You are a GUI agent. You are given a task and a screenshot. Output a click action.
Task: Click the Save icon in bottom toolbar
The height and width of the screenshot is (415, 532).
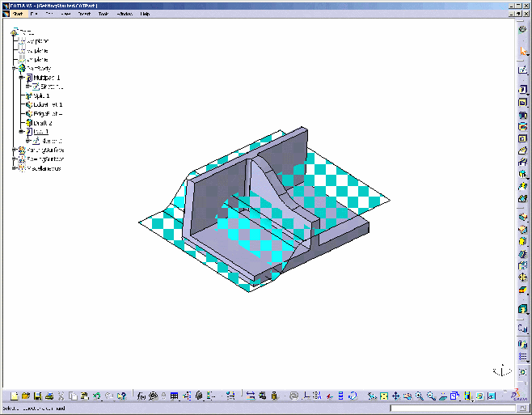tap(38, 396)
